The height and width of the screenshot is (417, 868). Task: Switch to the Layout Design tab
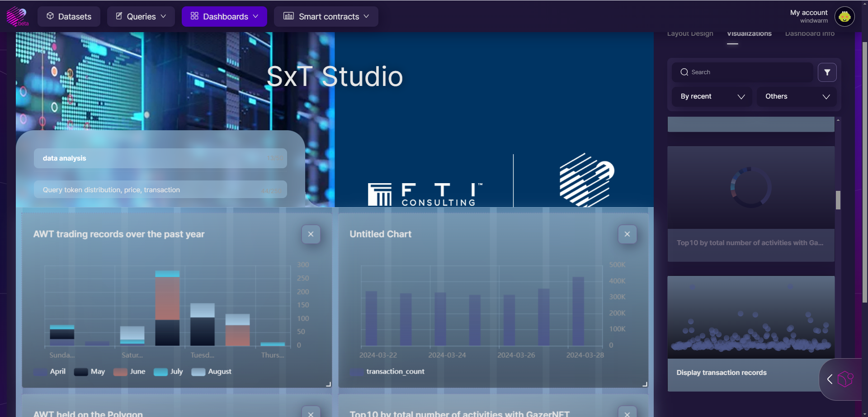click(x=690, y=34)
